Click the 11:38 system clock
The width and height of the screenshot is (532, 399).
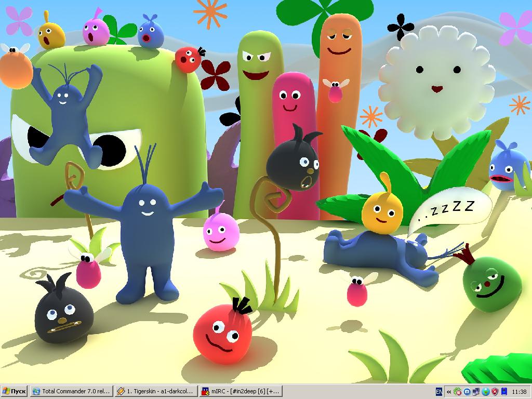(520, 392)
